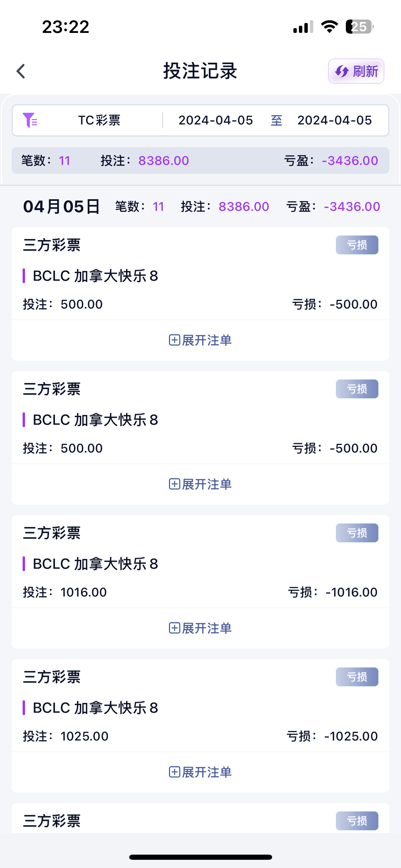Expand bet slip for the 1025.00 bet
Image resolution: width=401 pixels, height=868 pixels.
tap(200, 772)
